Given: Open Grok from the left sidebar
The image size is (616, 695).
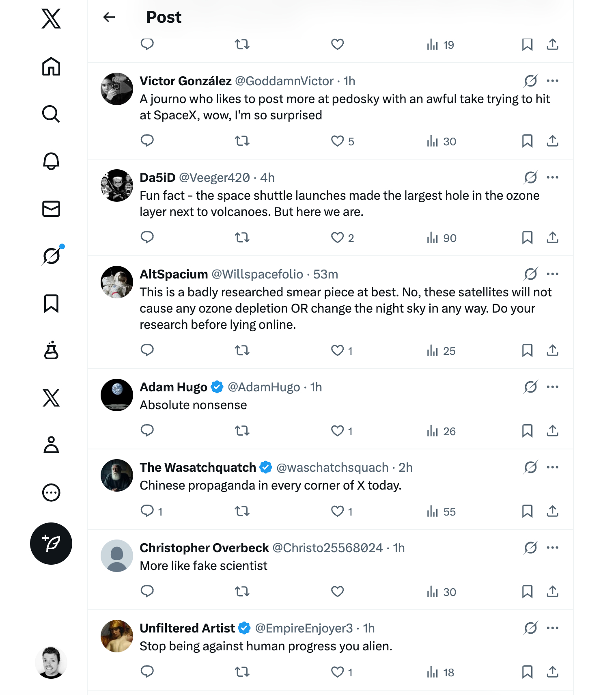Looking at the screenshot, I should 52,256.
